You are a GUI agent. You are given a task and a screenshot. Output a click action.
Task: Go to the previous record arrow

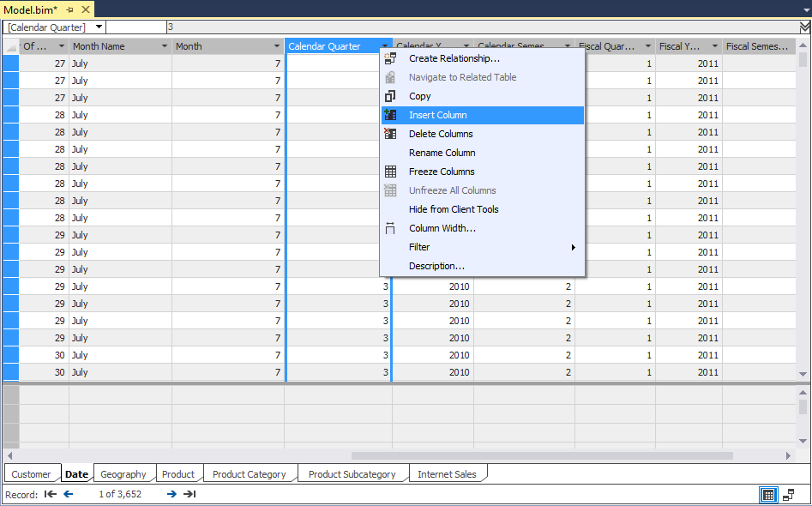pos(69,494)
